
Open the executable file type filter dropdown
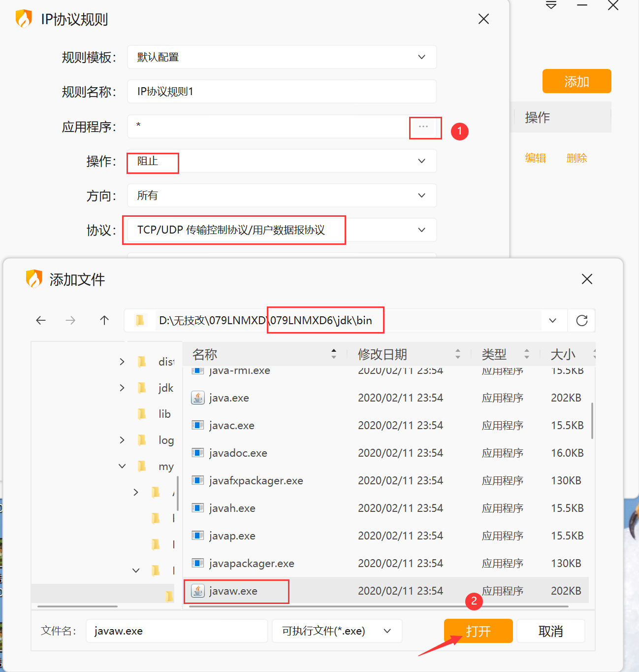(337, 631)
